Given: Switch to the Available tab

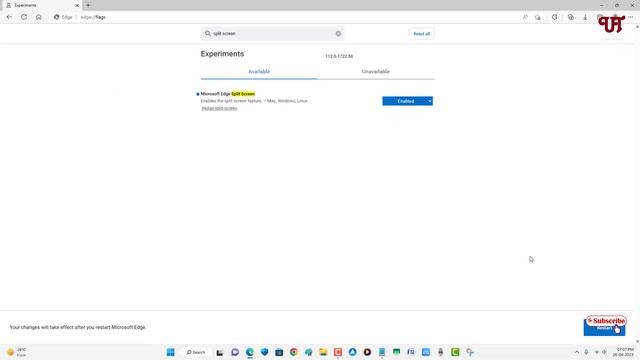Looking at the screenshot, I should [x=259, y=71].
